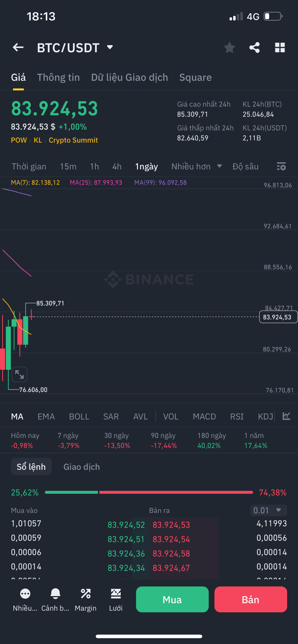The image size is (298, 644).
Task: Toggle the SAR indicator
Action: (x=111, y=417)
